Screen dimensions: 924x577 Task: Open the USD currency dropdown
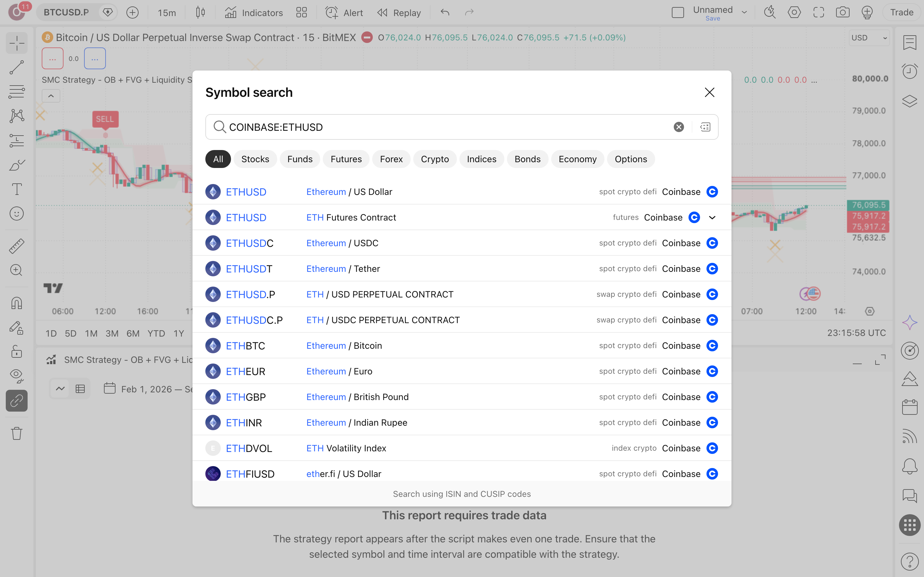(x=869, y=38)
